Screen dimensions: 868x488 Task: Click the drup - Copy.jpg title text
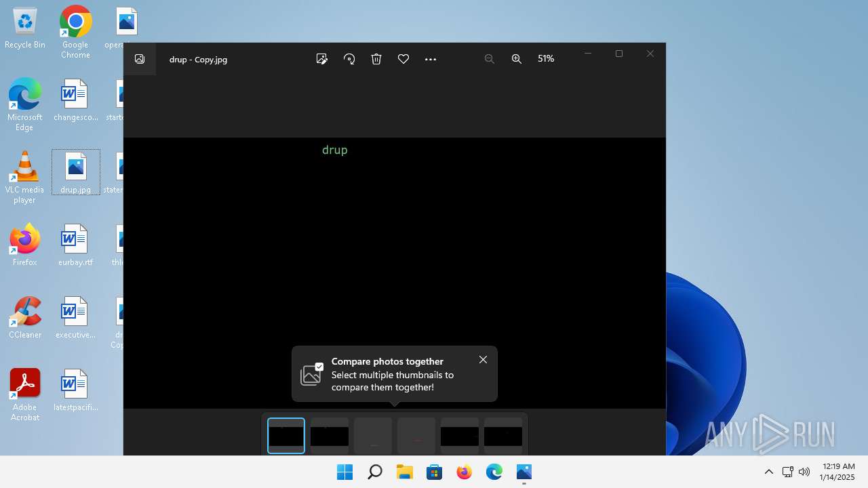pos(198,59)
